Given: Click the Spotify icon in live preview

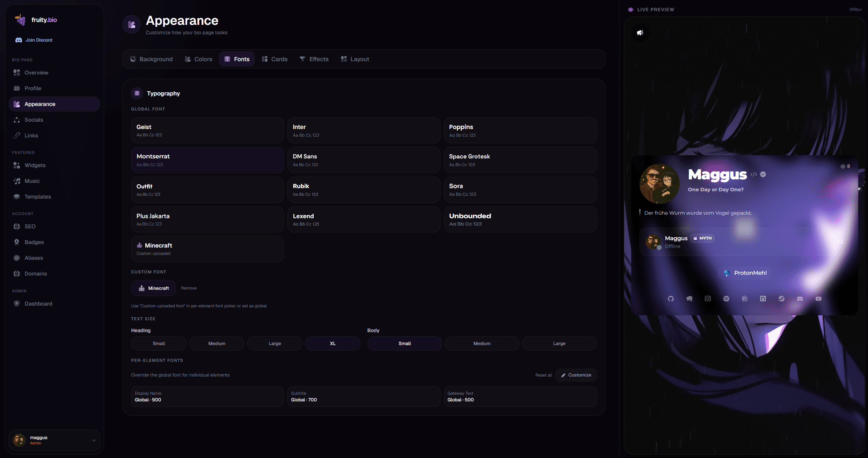Looking at the screenshot, I should pos(726,299).
